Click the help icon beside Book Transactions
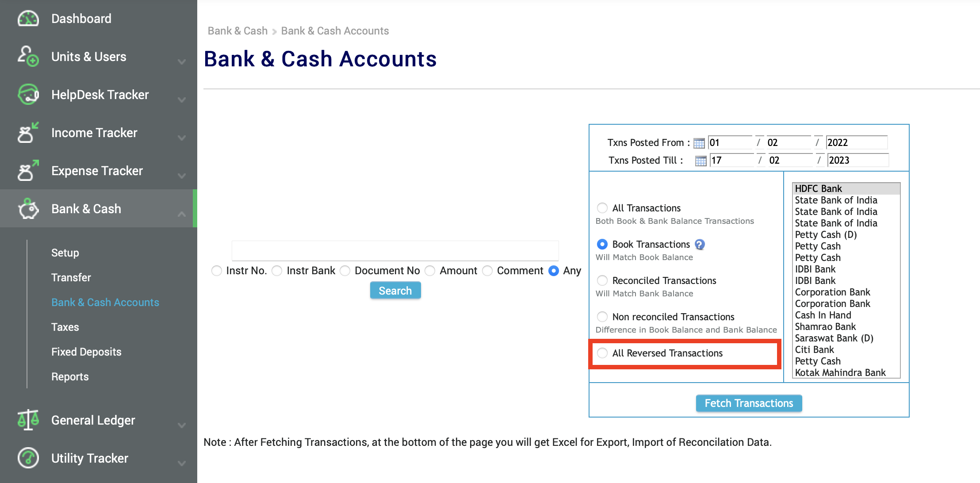Image resolution: width=980 pixels, height=483 pixels. [x=700, y=244]
